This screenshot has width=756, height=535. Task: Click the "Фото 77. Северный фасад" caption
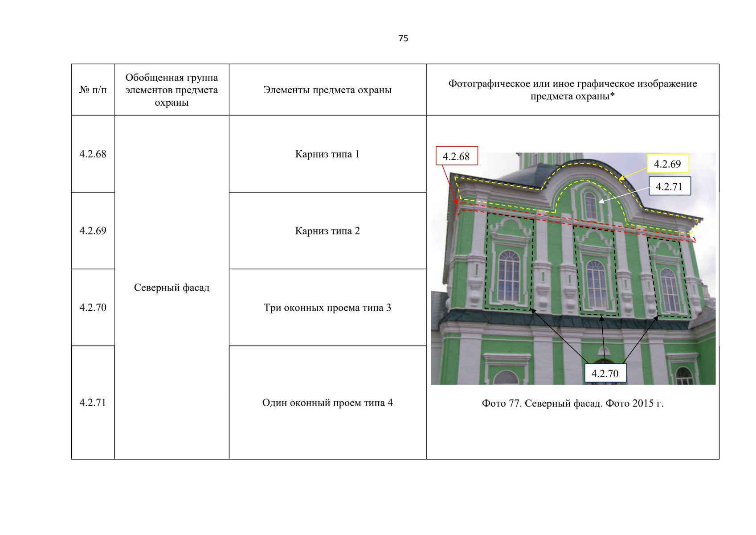(572, 403)
